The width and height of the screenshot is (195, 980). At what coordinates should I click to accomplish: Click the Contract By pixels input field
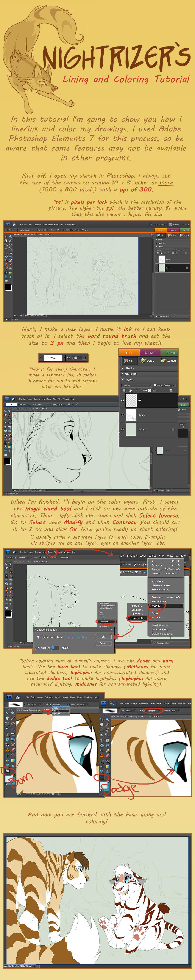coord(56,648)
